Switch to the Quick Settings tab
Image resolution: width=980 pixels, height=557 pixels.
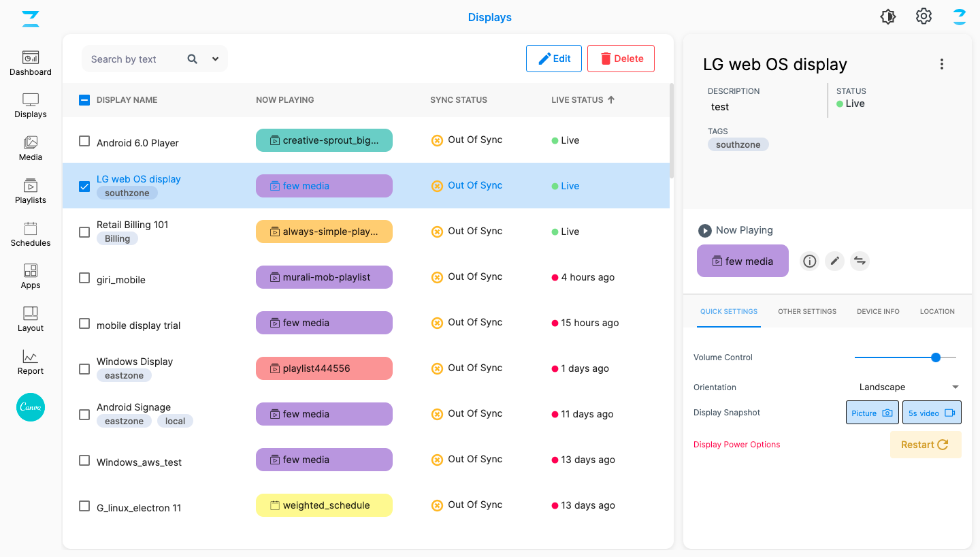click(729, 311)
